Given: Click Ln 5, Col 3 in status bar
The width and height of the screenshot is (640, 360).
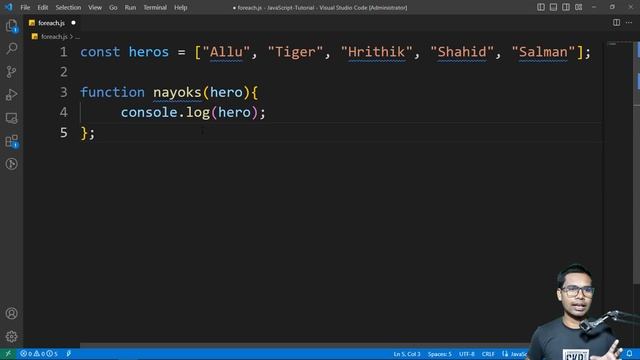Looking at the screenshot, I should [x=407, y=354].
